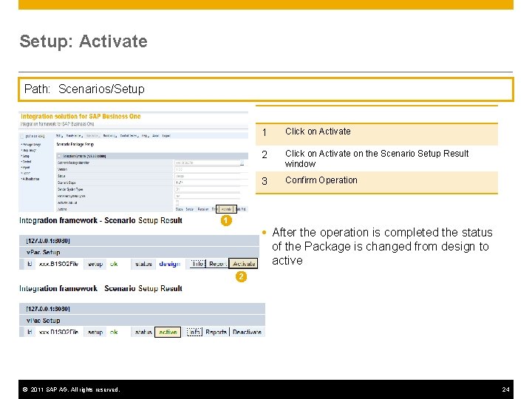Click the green ok in active row
532x399 pixels.
[114, 332]
